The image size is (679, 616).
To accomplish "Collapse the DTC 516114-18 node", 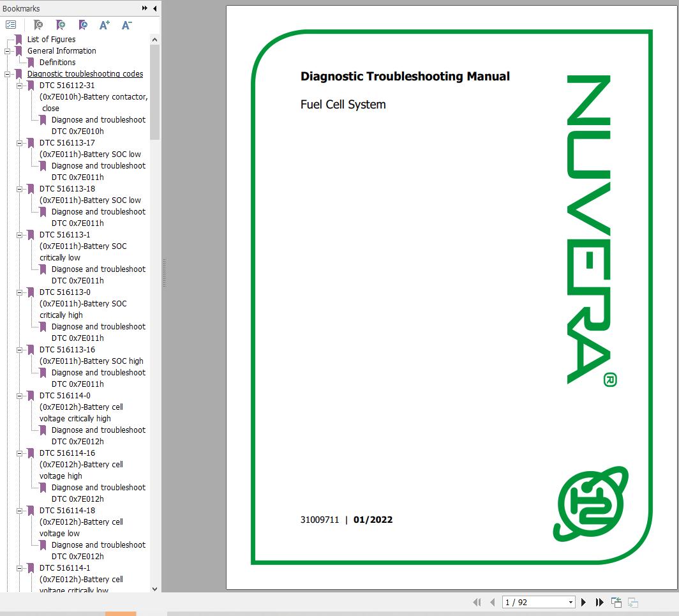I will (19, 511).
